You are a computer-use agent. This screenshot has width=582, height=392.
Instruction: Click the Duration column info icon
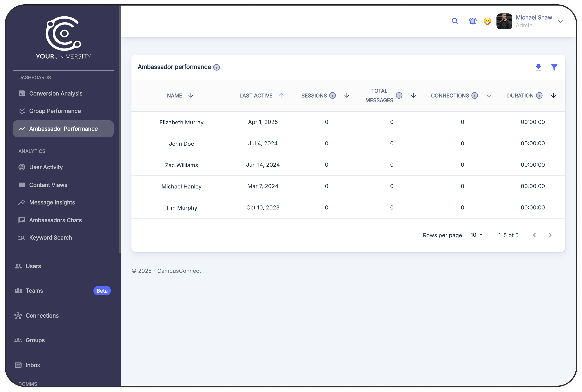539,95
